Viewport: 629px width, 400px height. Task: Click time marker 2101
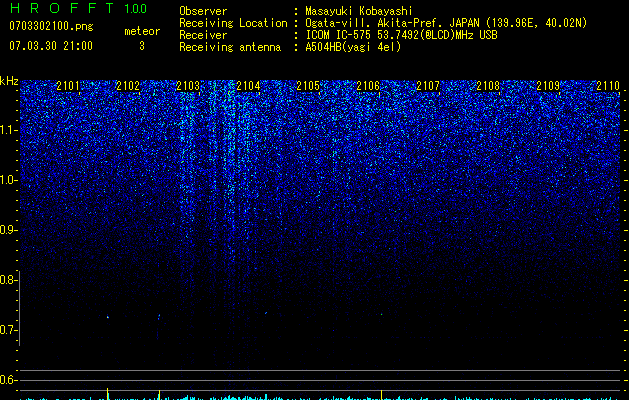tap(68, 86)
